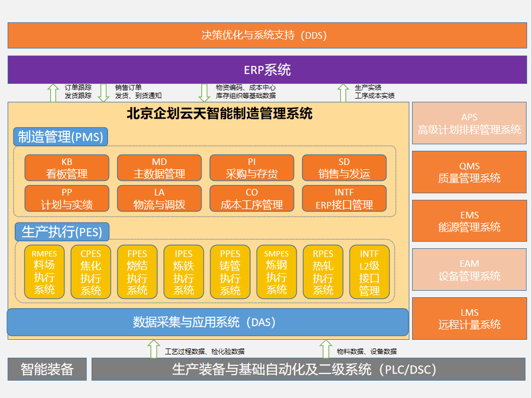Screen dimensions: 532x398
Task: Click the 物资编码、成本中心 库存组织等基础数据 label
Action: point(246,91)
